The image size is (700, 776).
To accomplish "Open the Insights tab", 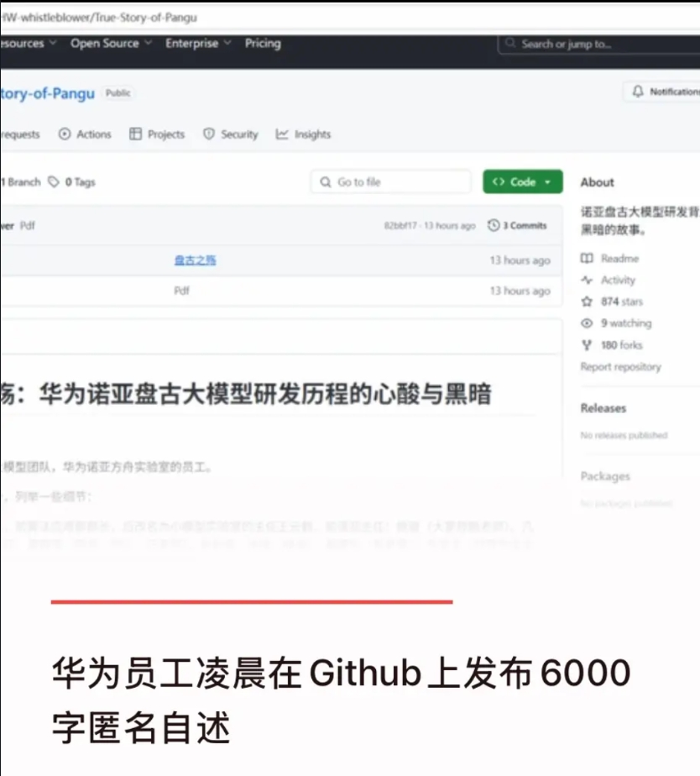I will pos(303,134).
